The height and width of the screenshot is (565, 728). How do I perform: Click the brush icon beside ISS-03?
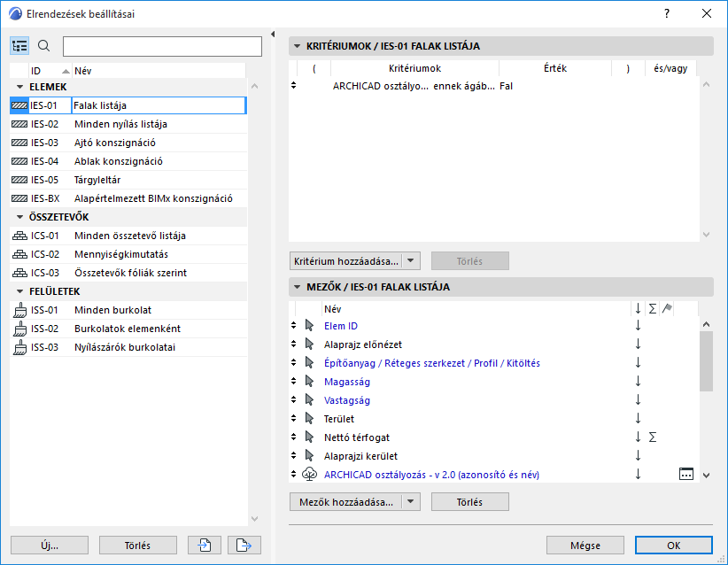20,347
